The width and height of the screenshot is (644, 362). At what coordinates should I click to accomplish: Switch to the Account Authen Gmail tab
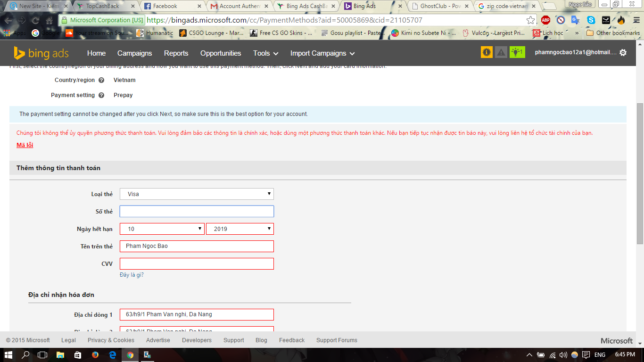(x=239, y=6)
